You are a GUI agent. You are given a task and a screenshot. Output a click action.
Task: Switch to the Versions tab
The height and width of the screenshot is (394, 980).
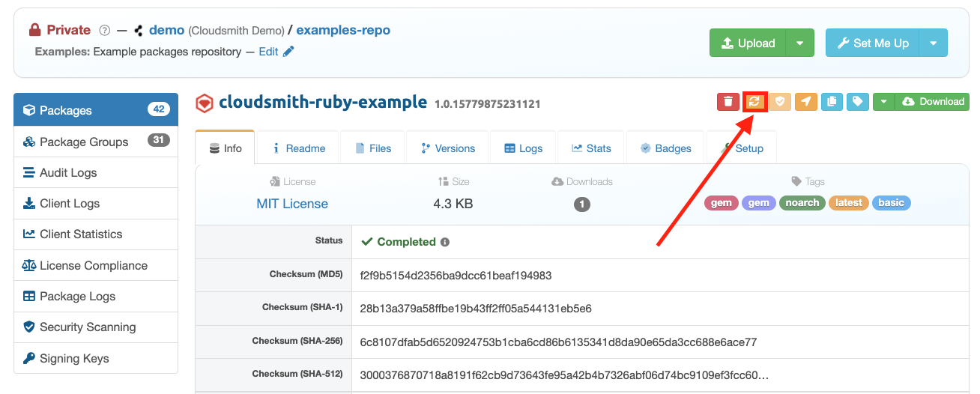pos(447,148)
